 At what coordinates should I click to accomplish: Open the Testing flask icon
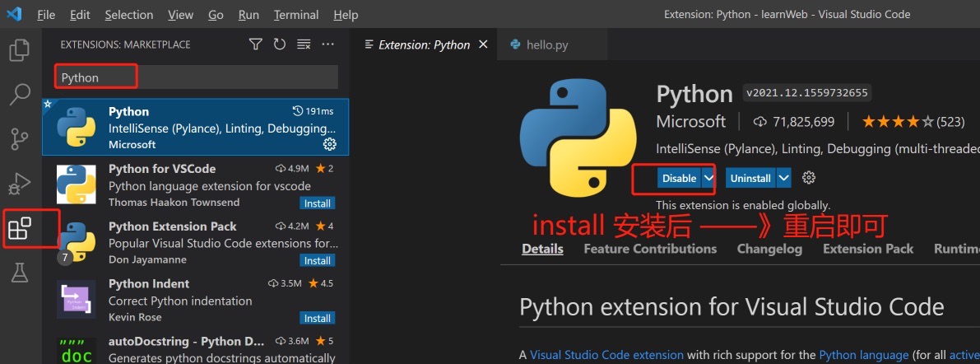20,272
